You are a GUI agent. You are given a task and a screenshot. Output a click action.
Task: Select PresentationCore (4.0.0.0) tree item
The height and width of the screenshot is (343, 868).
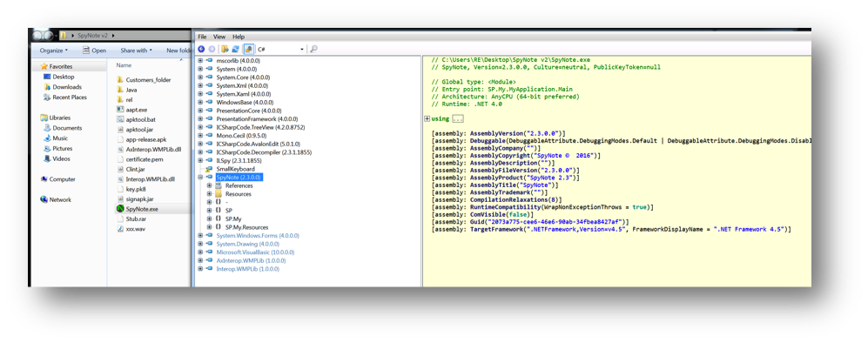click(248, 111)
